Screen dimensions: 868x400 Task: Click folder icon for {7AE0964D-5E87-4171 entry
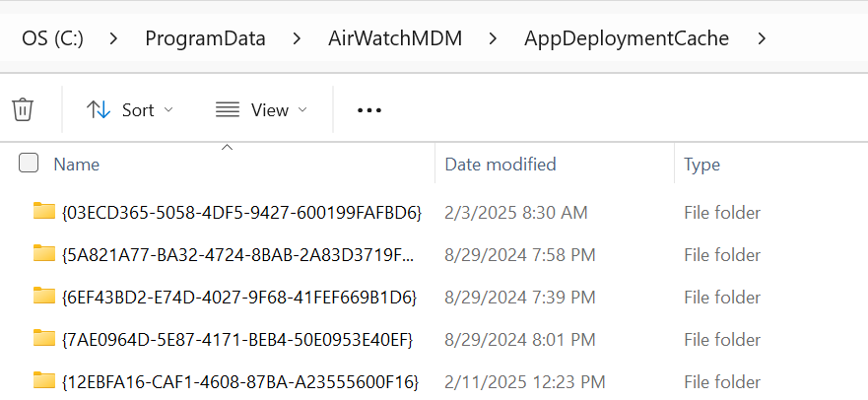click(x=43, y=338)
